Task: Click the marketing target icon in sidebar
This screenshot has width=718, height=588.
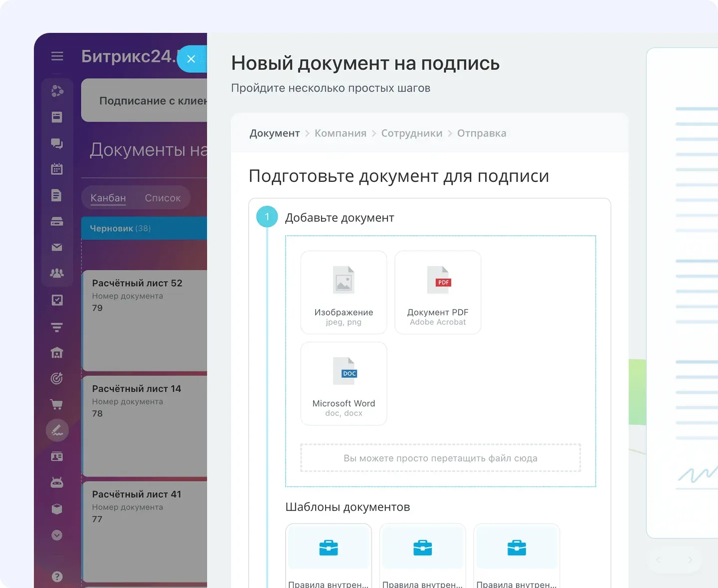Action: tap(57, 378)
